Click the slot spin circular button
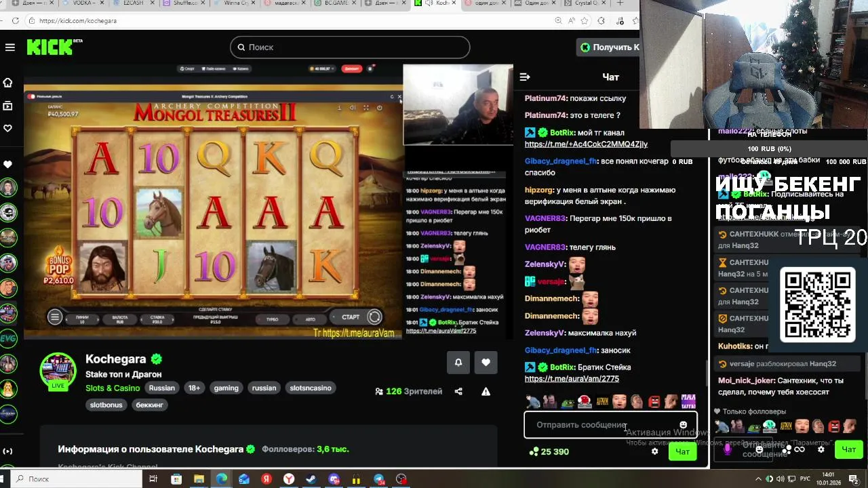This screenshot has width=868, height=488. point(374,317)
